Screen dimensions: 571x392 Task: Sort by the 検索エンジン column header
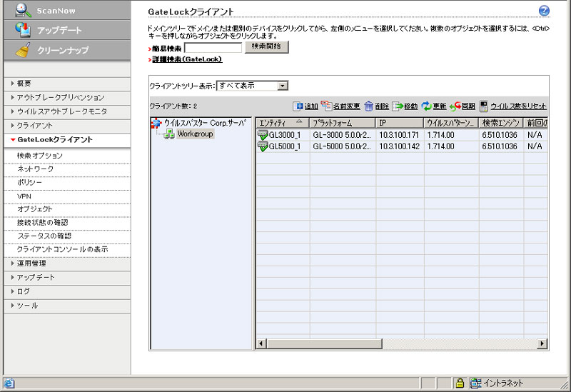[501, 123]
